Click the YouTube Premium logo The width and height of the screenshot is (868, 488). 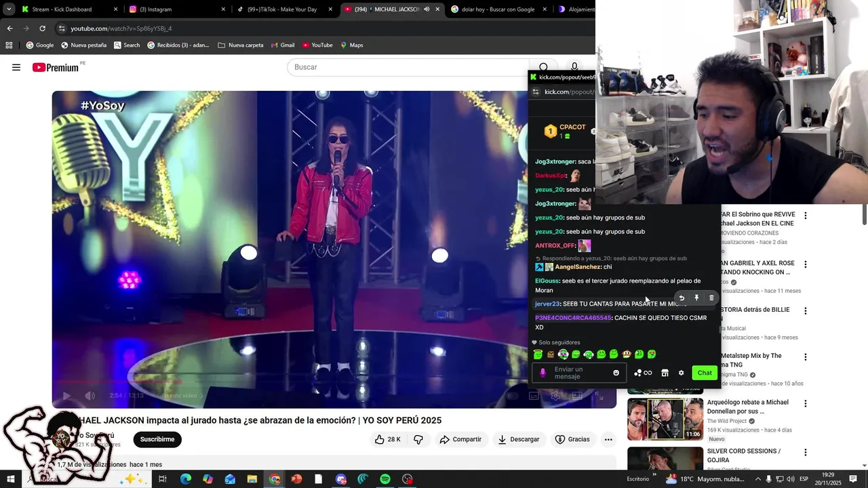(x=57, y=67)
